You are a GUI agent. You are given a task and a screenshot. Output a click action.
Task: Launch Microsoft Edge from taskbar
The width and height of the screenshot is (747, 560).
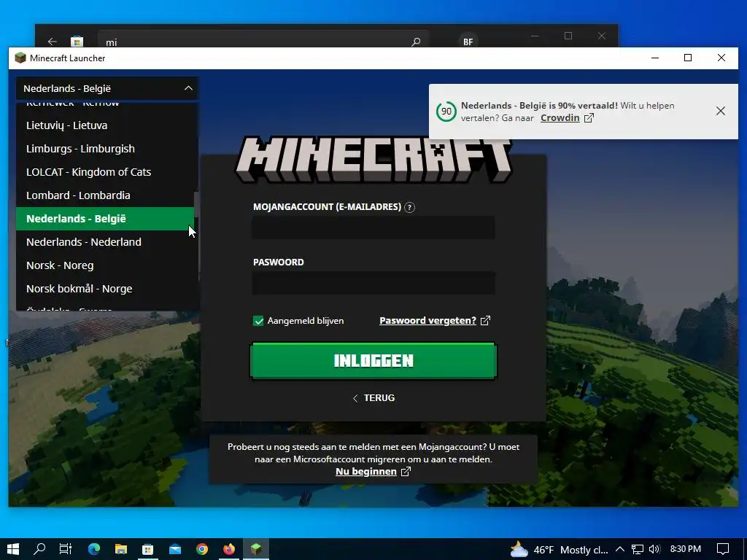(94, 549)
